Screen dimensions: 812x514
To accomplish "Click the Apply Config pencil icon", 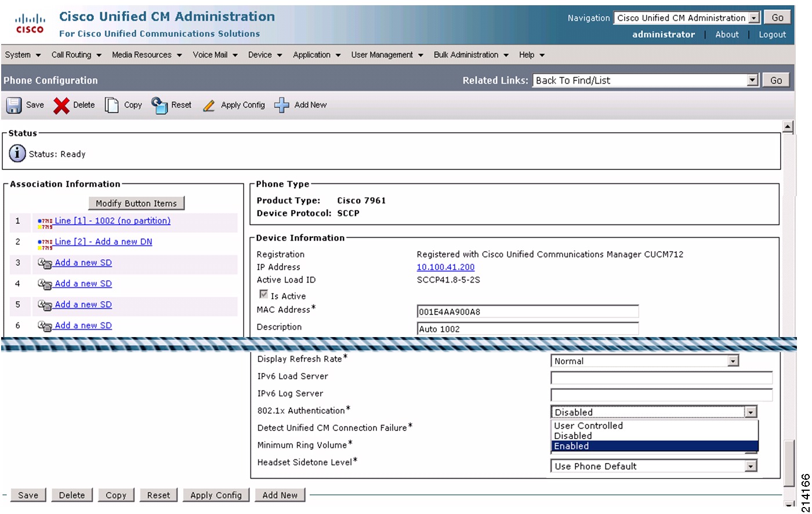I will [209, 106].
